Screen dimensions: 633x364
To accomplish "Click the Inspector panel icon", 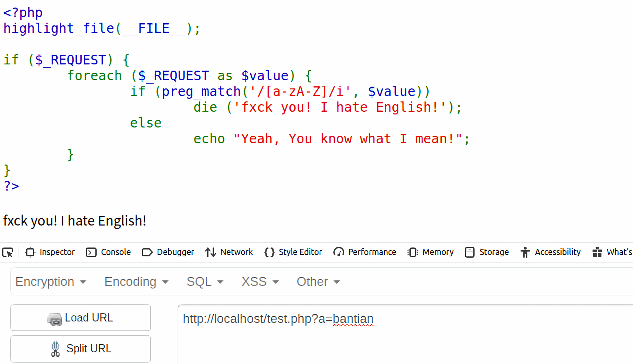I will (30, 252).
